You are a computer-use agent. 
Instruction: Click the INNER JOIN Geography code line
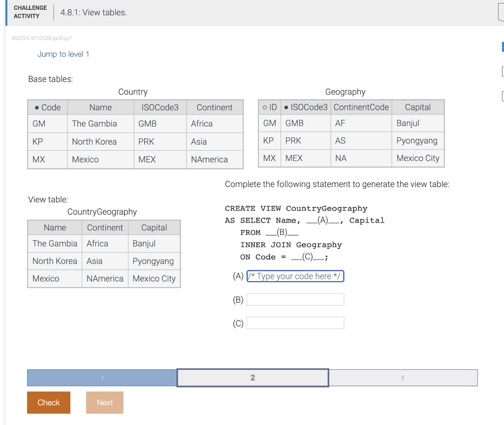pos(291,245)
